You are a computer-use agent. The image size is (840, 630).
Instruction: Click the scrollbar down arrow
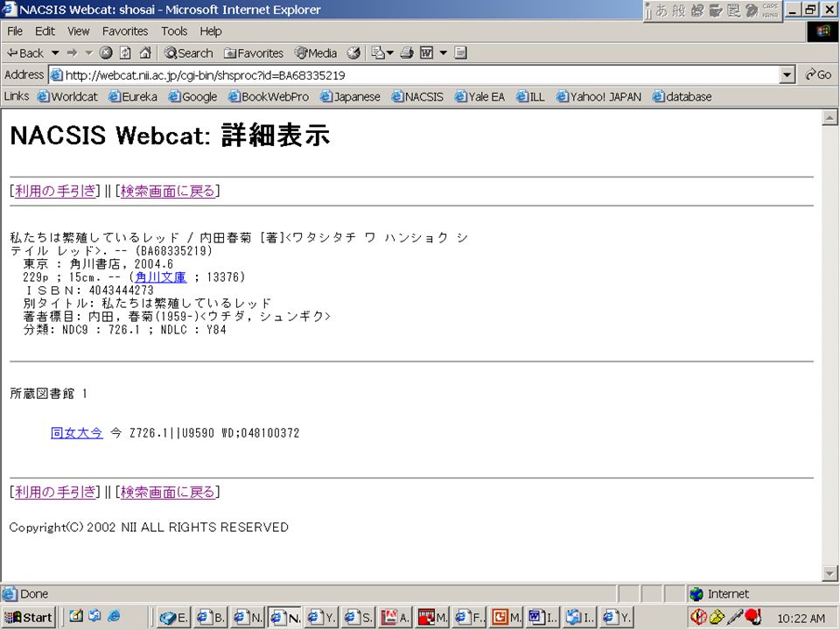829,573
